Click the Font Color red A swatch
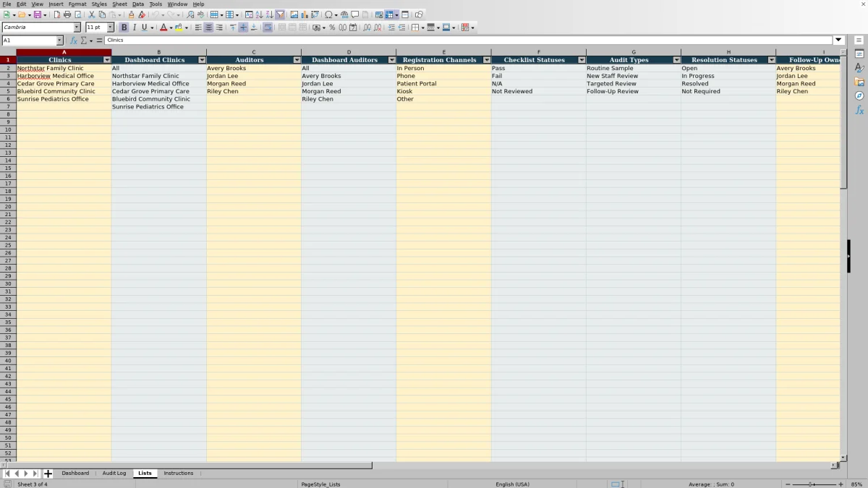 (x=163, y=27)
